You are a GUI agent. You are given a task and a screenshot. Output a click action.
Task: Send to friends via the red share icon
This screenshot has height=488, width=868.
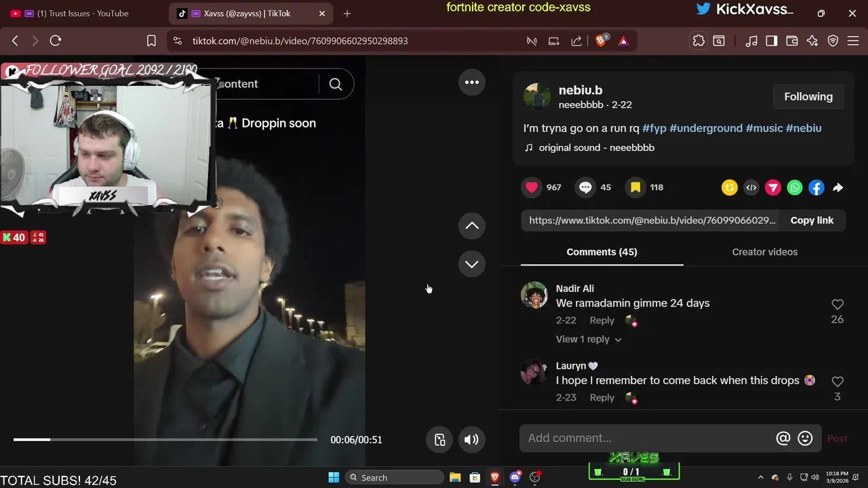[x=773, y=188]
